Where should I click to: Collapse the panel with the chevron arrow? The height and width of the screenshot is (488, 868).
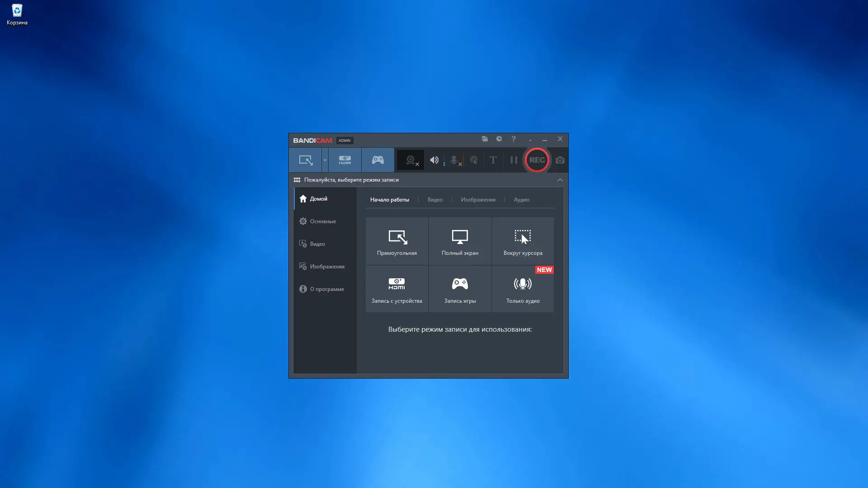pos(560,180)
